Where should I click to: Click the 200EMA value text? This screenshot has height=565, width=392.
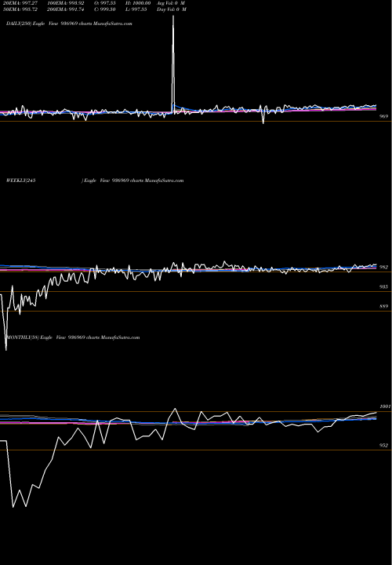pos(66,9)
